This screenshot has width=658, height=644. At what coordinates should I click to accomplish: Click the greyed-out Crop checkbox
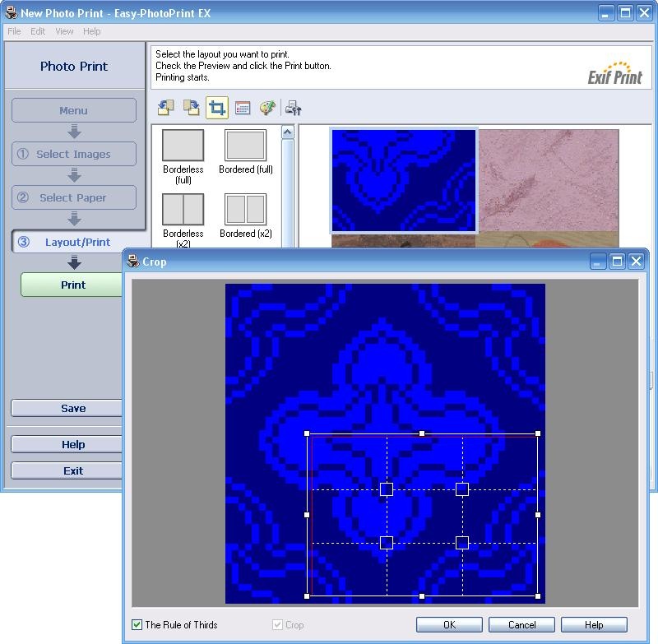277,625
